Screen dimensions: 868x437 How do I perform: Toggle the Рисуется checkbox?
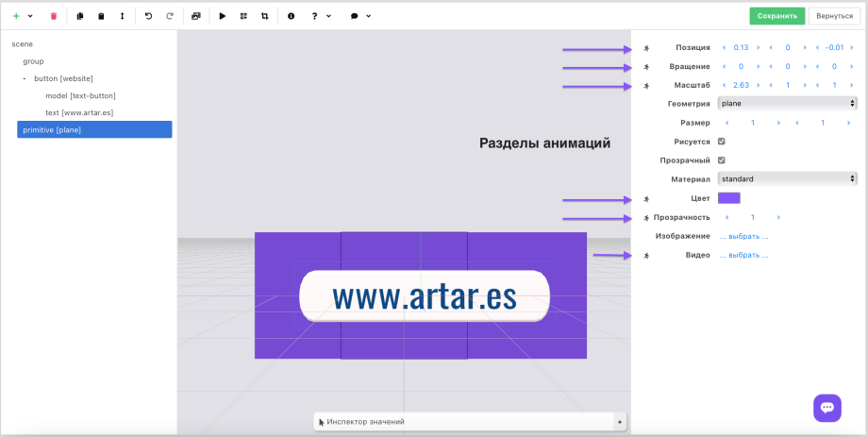[722, 142]
